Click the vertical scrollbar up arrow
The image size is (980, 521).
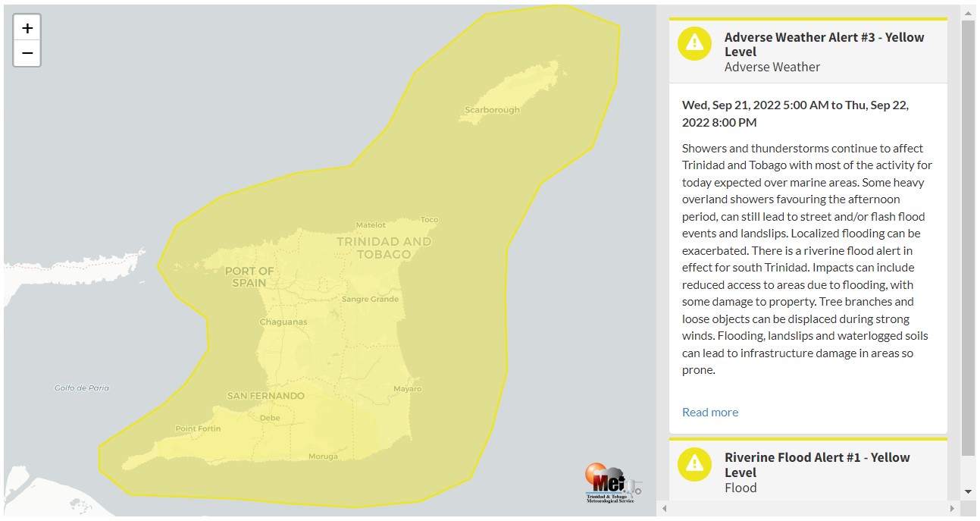coord(968,13)
